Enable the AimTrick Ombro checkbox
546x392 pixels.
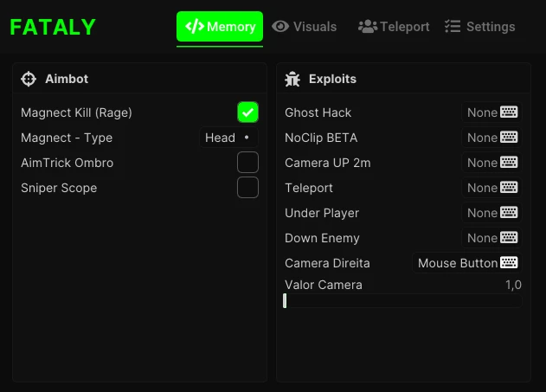[248, 163]
